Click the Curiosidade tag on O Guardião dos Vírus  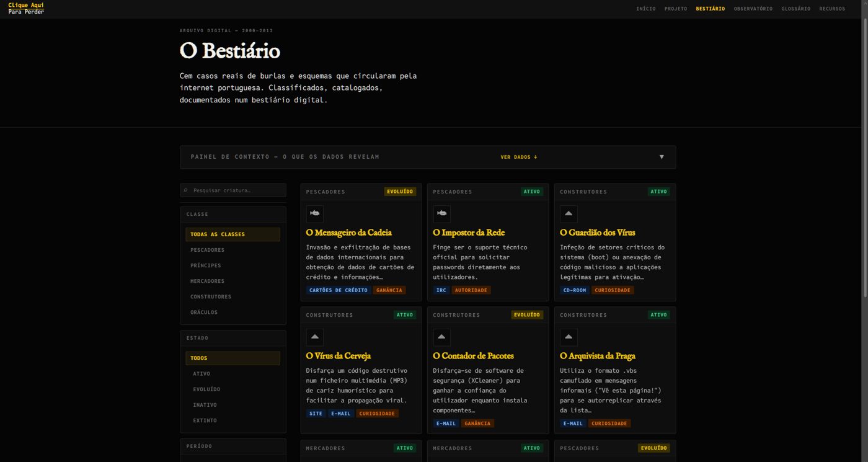[x=613, y=290]
